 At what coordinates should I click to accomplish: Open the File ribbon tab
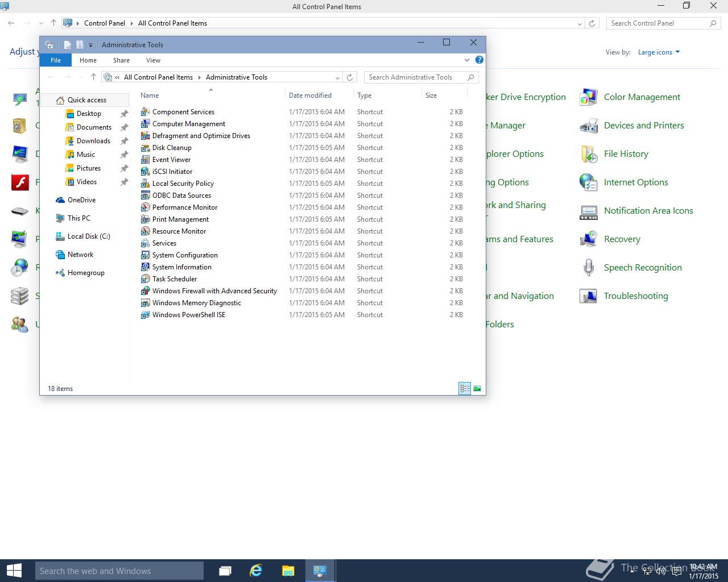coord(56,60)
